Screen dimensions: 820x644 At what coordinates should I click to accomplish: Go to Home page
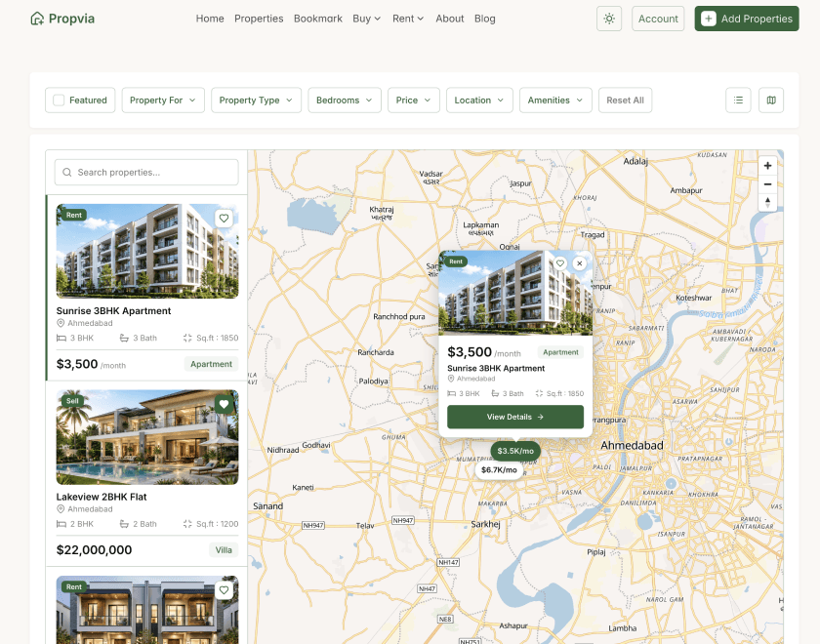[x=210, y=19]
